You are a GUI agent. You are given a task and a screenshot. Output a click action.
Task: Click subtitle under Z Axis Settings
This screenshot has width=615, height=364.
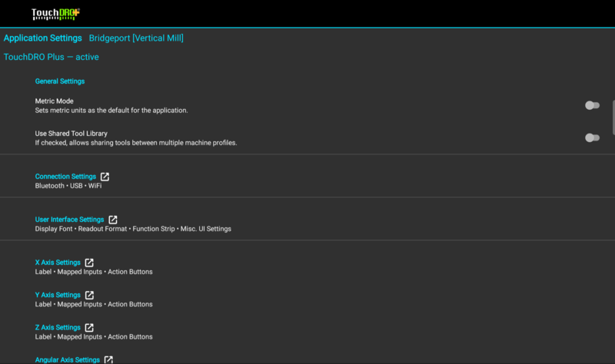click(94, 337)
